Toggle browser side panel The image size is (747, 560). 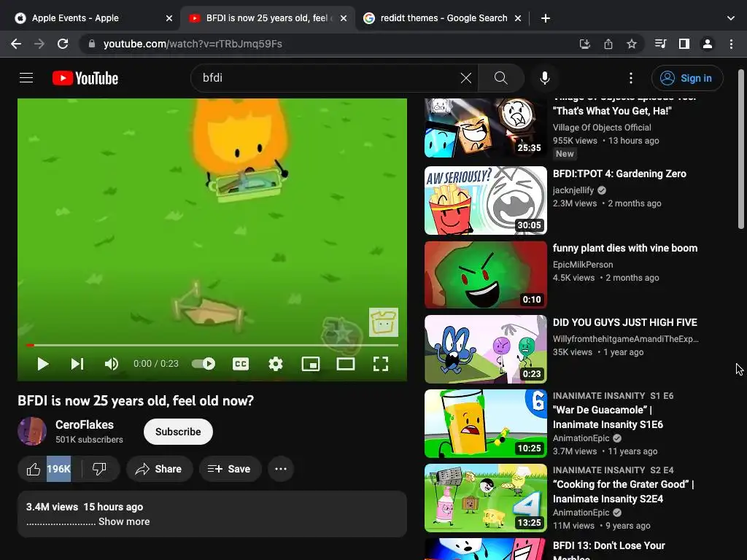coord(684,44)
